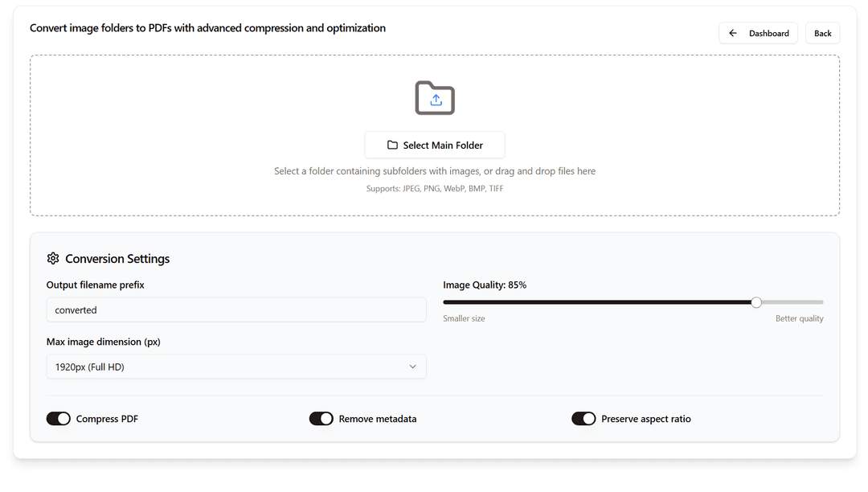The height and width of the screenshot is (492, 868).
Task: Toggle the Compress PDF switch
Action: pos(59,419)
